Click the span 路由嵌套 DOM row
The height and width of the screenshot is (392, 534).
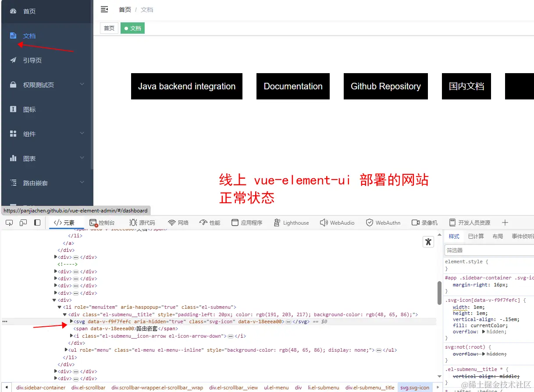pos(126,328)
